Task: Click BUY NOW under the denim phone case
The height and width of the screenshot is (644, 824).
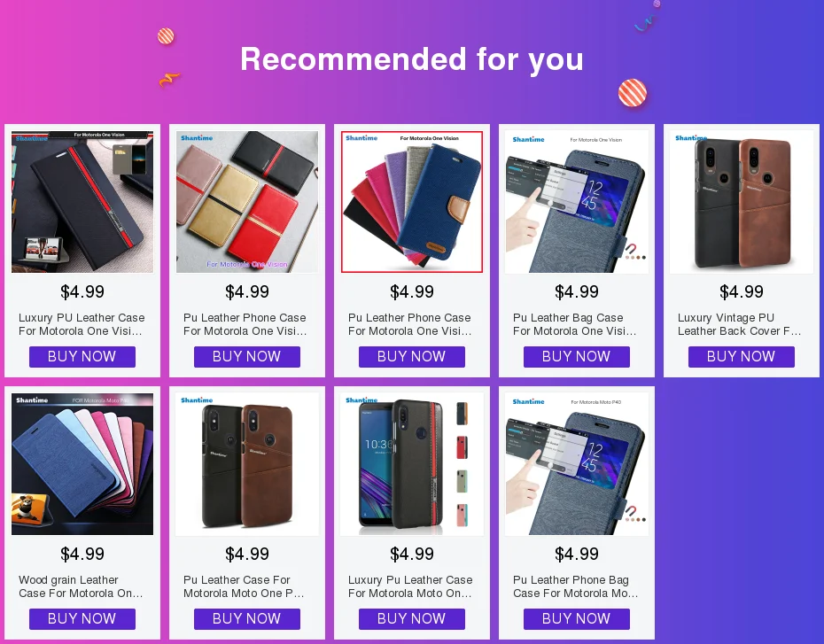Action: click(x=412, y=357)
